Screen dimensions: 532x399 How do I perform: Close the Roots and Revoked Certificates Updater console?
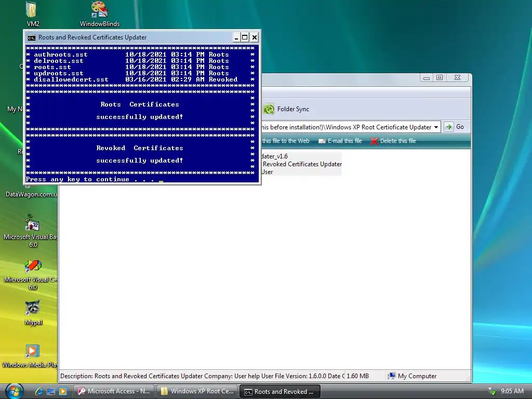[255, 37]
